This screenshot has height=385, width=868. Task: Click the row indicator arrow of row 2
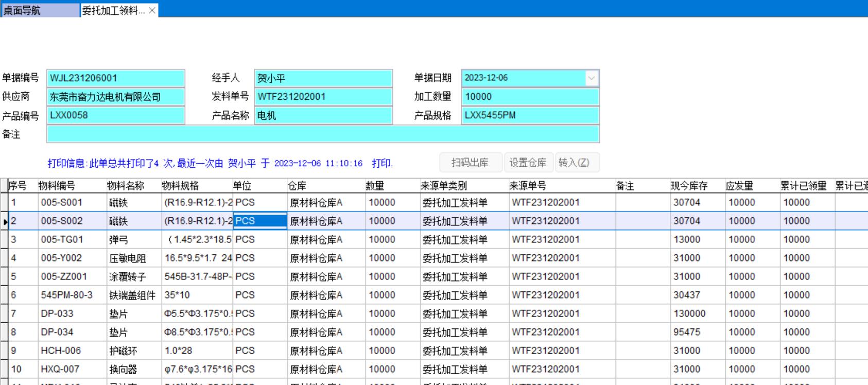coord(5,221)
